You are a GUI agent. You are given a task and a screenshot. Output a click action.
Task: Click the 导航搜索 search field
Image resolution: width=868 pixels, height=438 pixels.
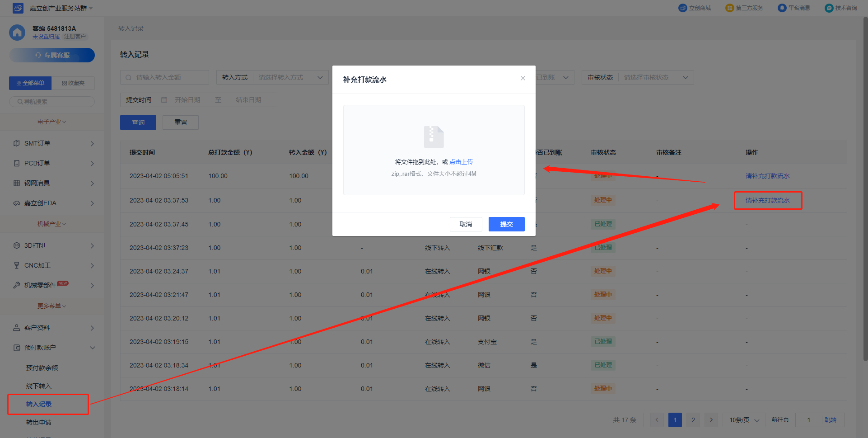coord(52,102)
